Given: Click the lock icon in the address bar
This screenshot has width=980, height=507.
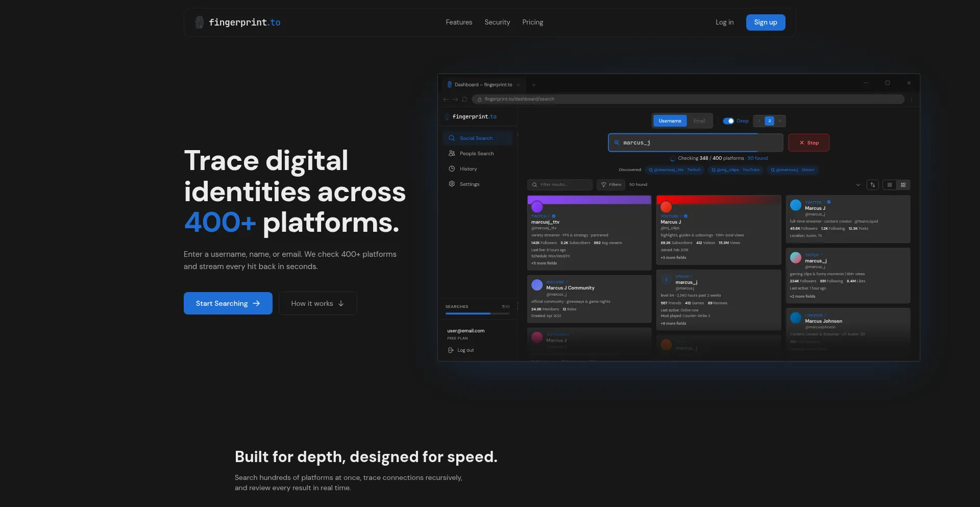Looking at the screenshot, I should tap(480, 99).
